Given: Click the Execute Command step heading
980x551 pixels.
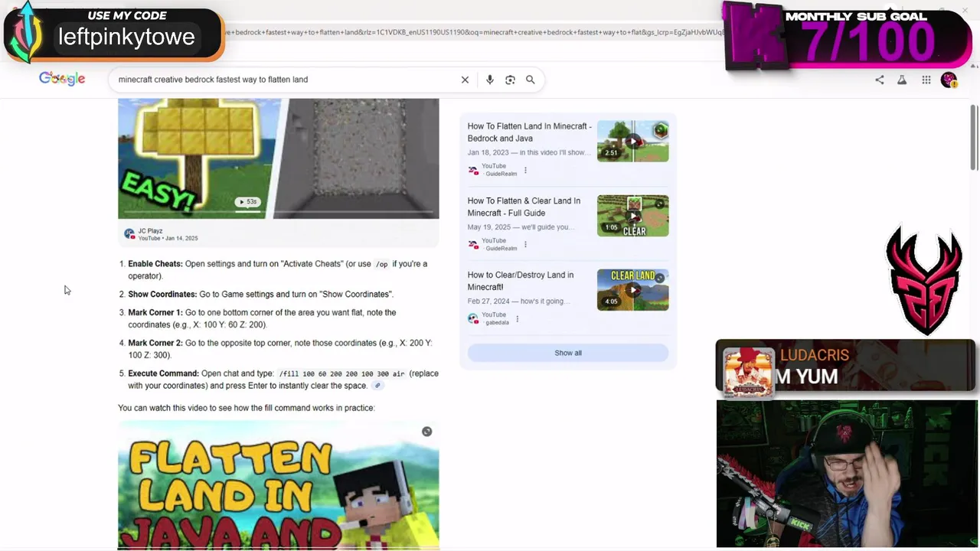Looking at the screenshot, I should coord(164,373).
